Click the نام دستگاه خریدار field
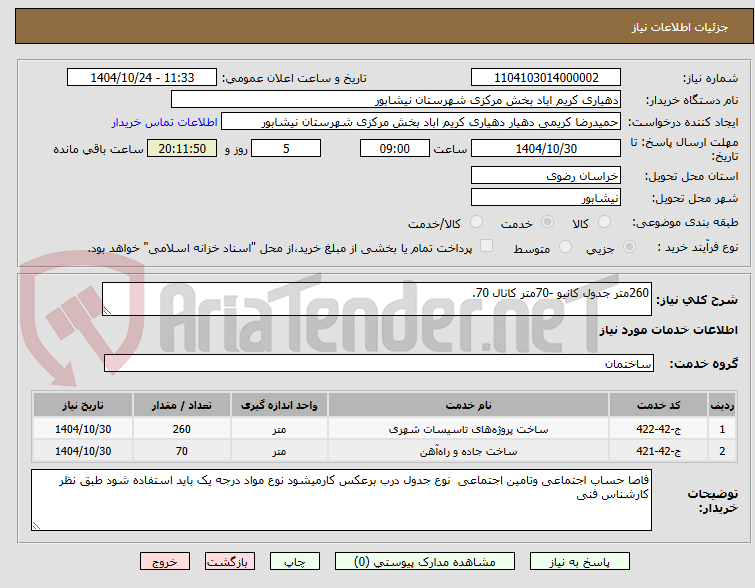Screen dimensions: 755x588 pyautogui.click(x=396, y=100)
